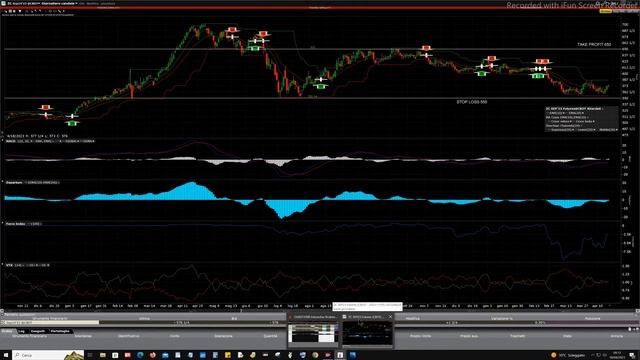Click the blue oscillator histogram panel
The image size is (640, 360).
pos(306,200)
